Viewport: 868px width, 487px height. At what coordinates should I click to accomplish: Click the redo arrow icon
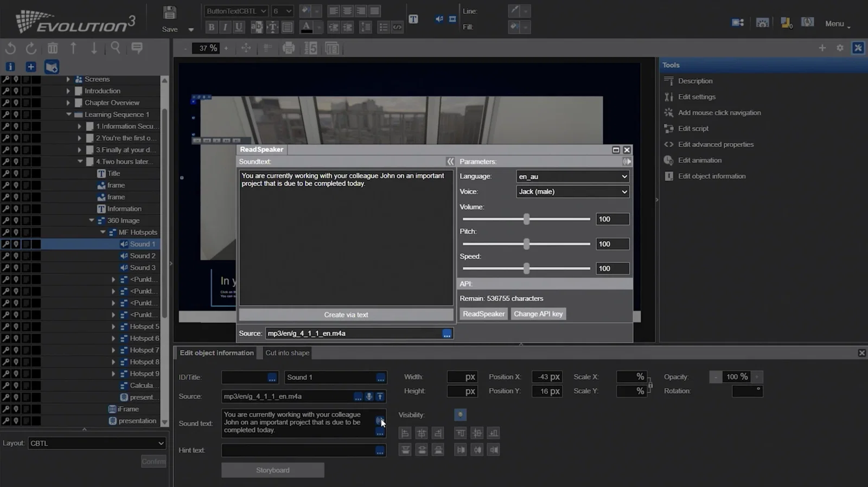pos(31,48)
